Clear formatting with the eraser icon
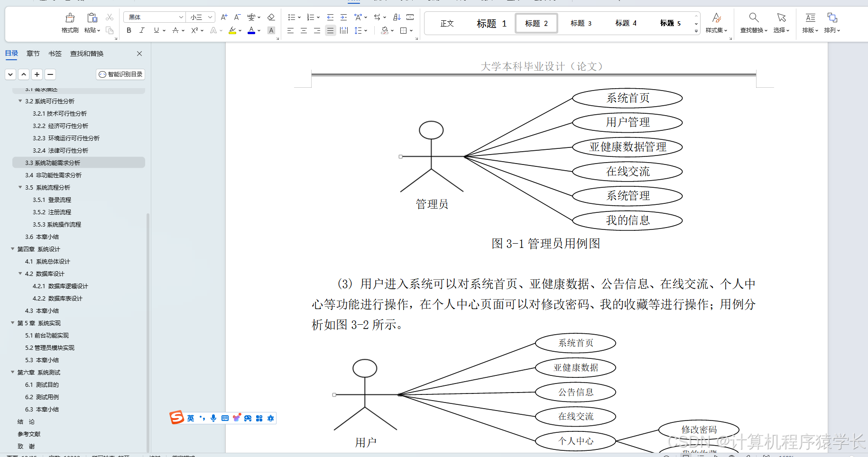This screenshot has height=457, width=868. [271, 17]
